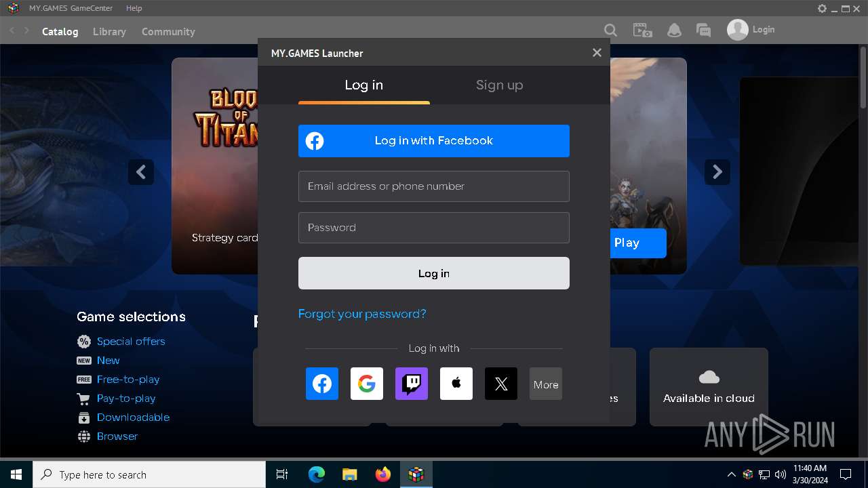868x488 pixels.
Task: Go back with the navigation arrow
Action: 12,30
